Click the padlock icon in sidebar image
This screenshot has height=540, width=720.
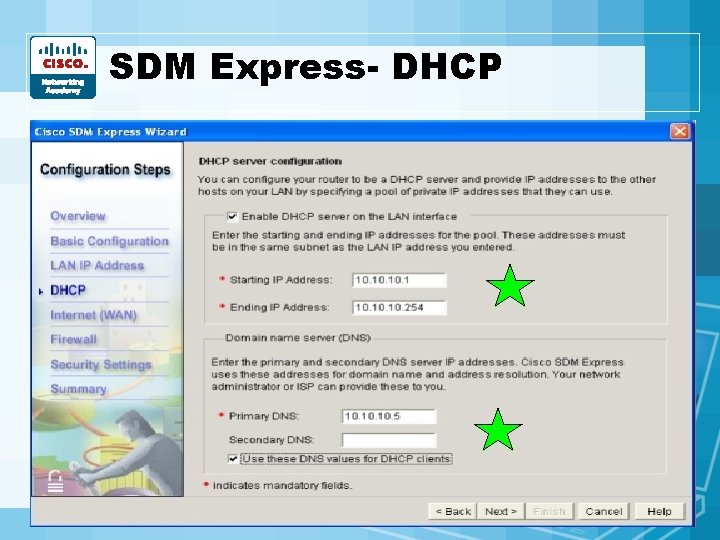(56, 482)
